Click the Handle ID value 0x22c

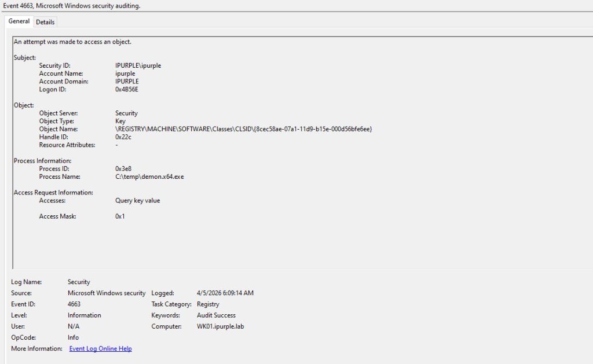pyautogui.click(x=123, y=137)
